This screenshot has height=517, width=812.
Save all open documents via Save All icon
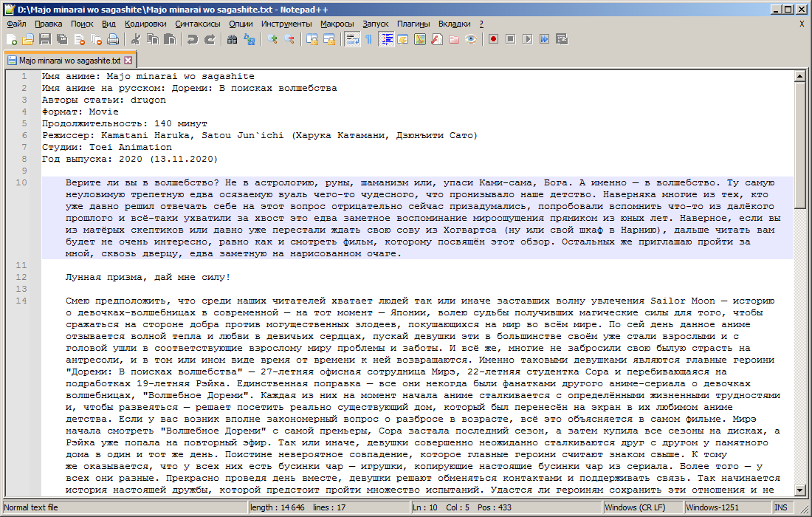pos(60,39)
